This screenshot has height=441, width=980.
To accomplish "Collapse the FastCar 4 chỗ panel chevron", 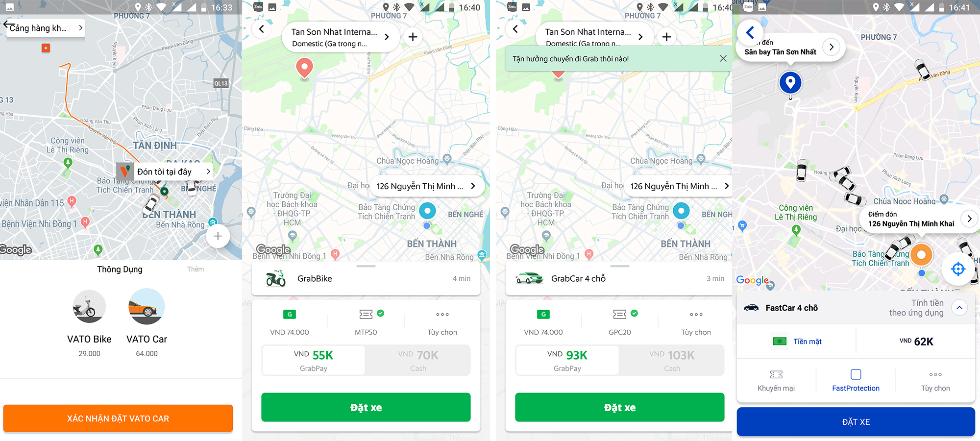I will pyautogui.click(x=959, y=308).
